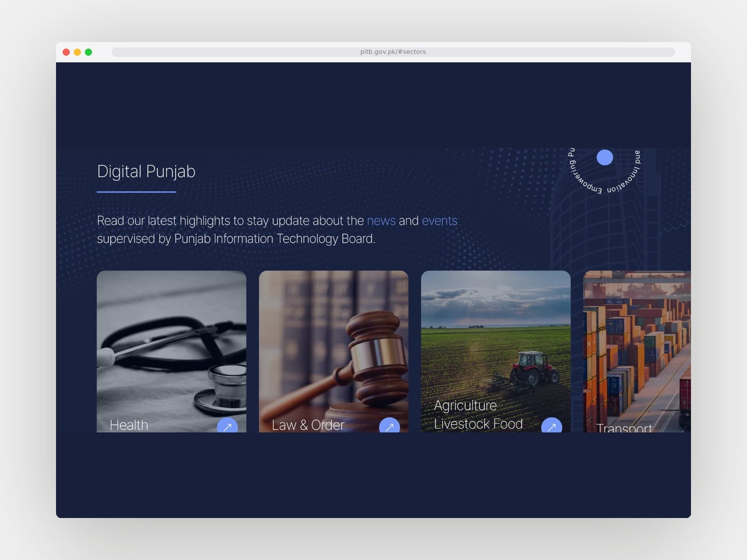Click the 'Digital Punjab' heading

point(146,171)
